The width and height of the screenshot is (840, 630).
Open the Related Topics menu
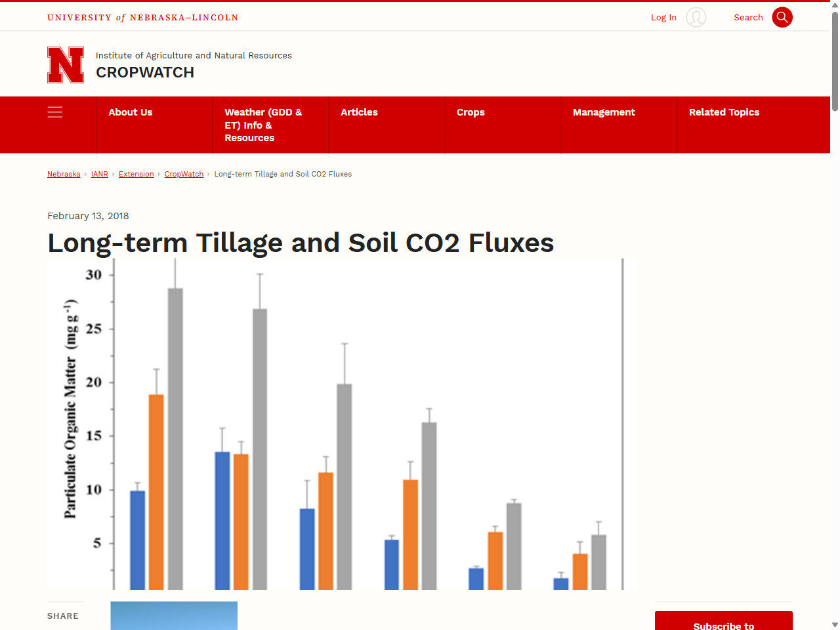point(724,112)
